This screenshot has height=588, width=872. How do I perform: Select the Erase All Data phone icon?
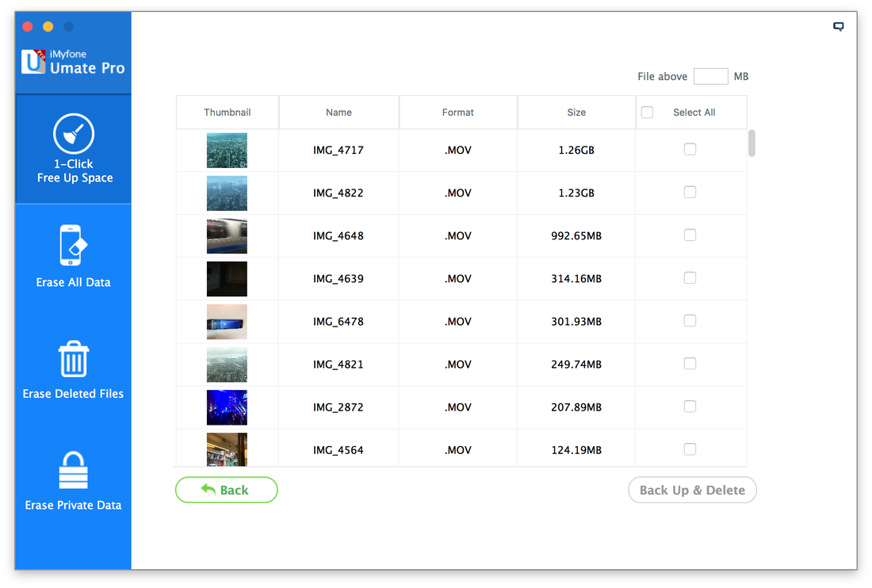coord(74,245)
